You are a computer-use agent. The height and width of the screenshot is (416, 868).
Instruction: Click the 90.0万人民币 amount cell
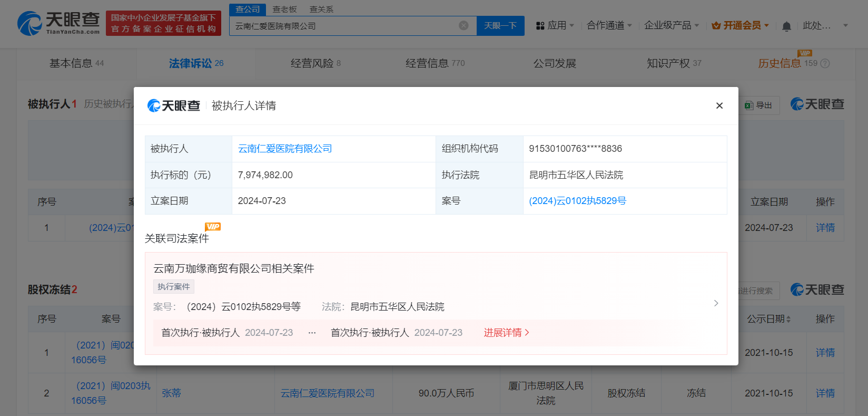[446, 393]
